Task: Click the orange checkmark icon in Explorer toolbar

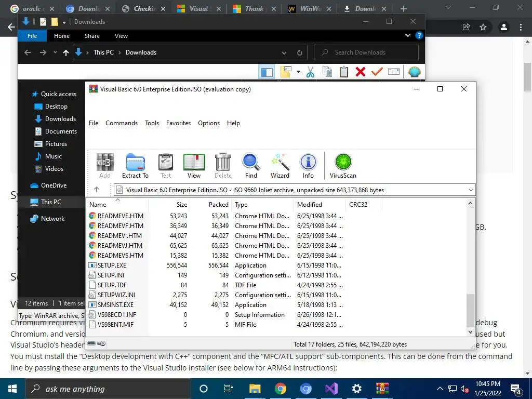Action: pos(377,72)
